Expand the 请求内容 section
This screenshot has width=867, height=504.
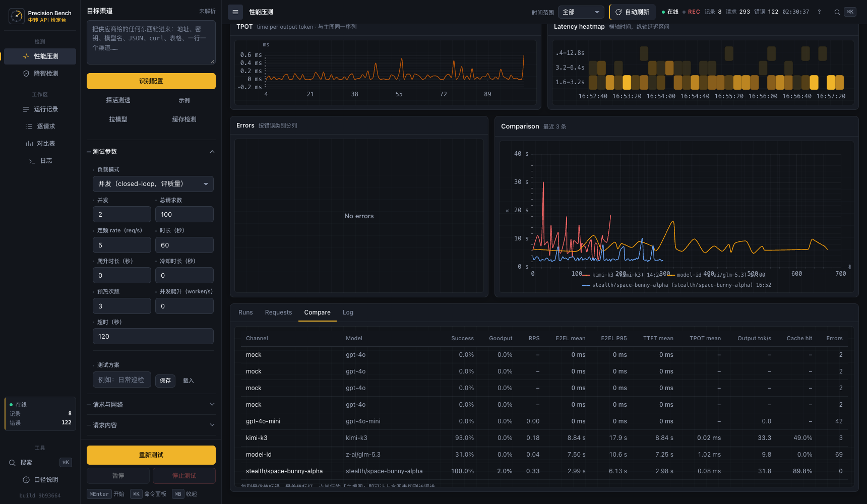(x=151, y=425)
